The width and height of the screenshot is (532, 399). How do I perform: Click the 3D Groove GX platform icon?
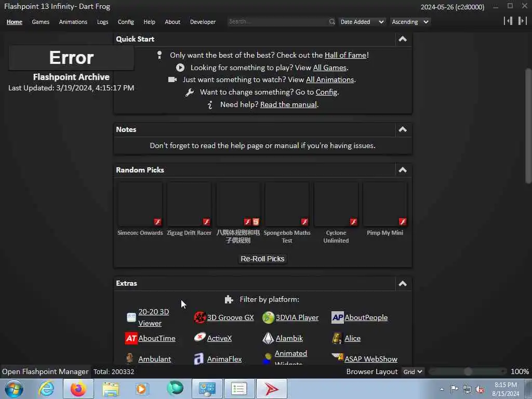tap(200, 317)
